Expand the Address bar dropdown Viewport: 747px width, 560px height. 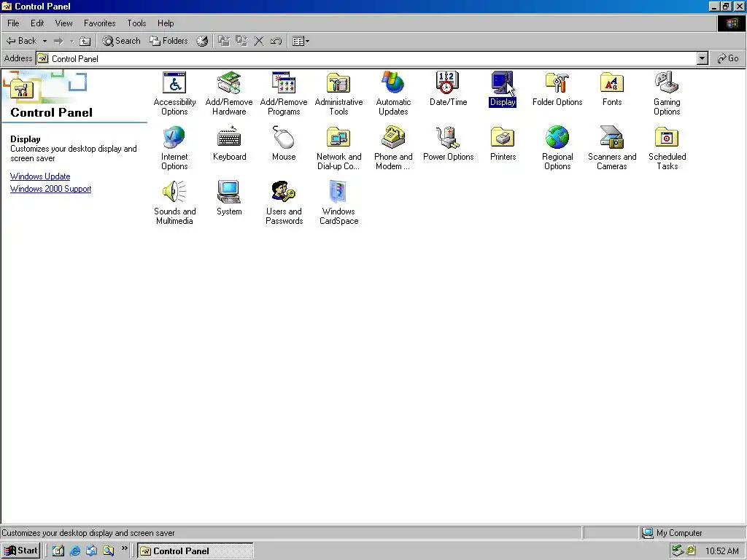(x=703, y=58)
